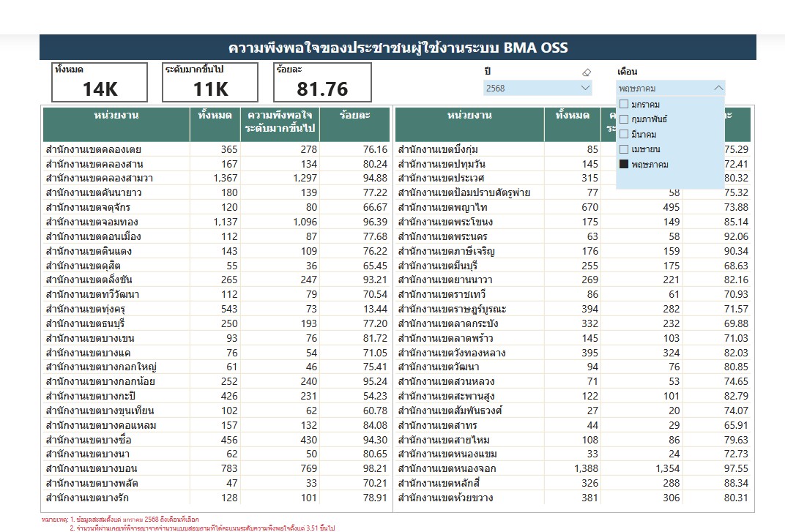Select สำนักงานเขตบางพลัด row
This screenshot has width=785, height=532.
[x=216, y=483]
